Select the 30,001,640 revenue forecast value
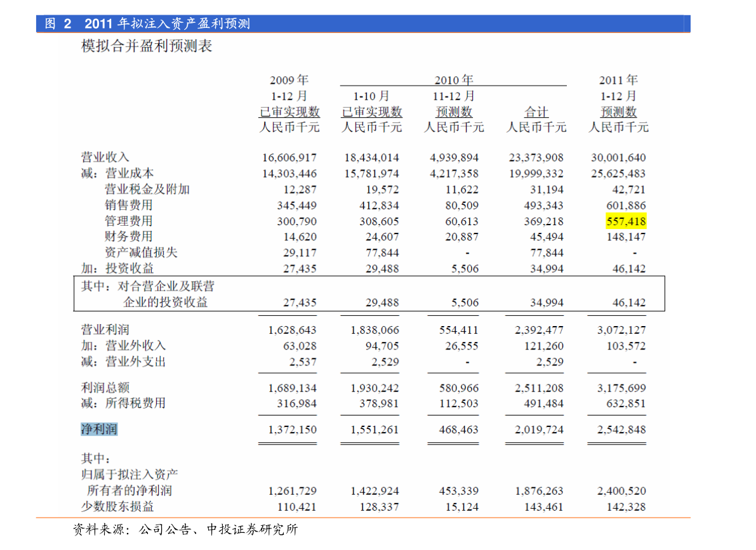Viewport: 756px width, 550px height. tap(618, 158)
